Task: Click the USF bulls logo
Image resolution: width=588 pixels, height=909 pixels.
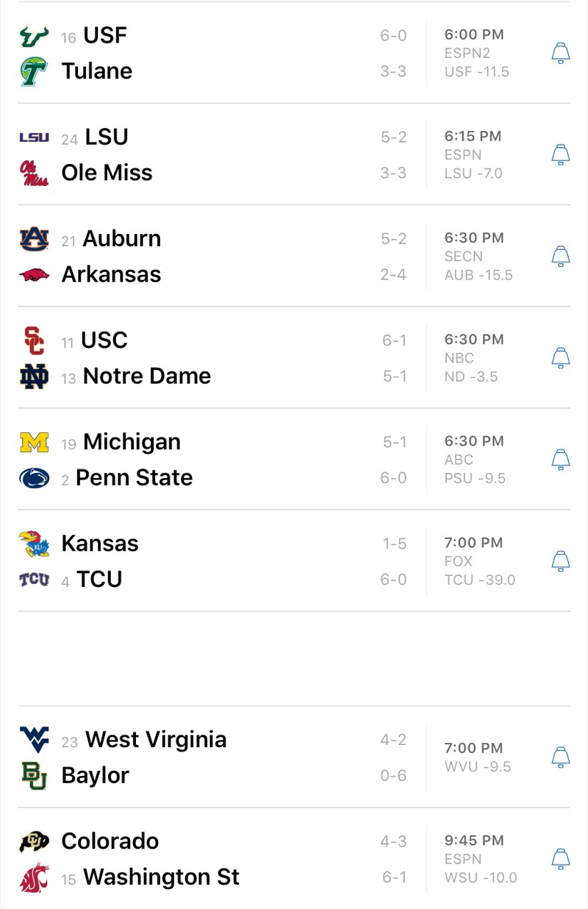Action: click(x=34, y=36)
